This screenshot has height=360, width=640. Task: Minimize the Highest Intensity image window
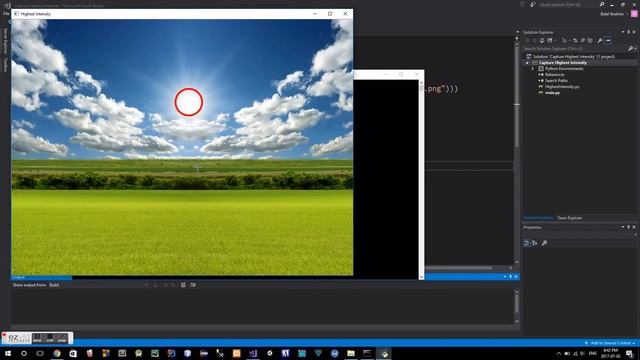[315, 14]
